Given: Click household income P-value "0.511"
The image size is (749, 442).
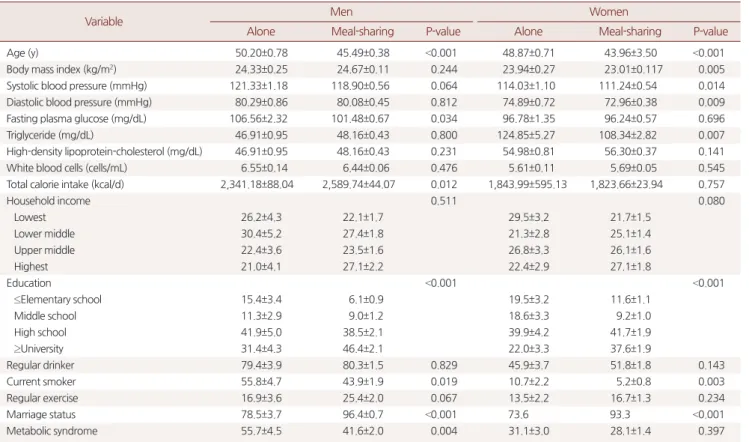Looking at the screenshot, I should (444, 201).
